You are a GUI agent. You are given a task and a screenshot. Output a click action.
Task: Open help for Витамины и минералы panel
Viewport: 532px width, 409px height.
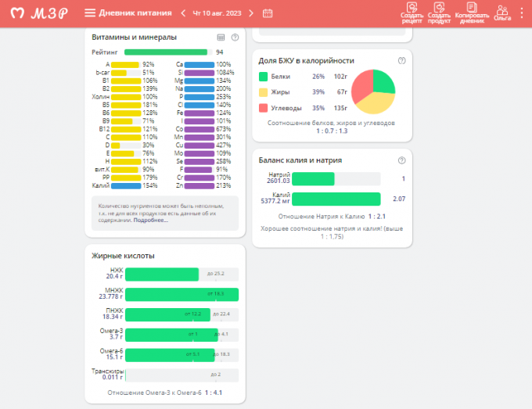pos(235,37)
